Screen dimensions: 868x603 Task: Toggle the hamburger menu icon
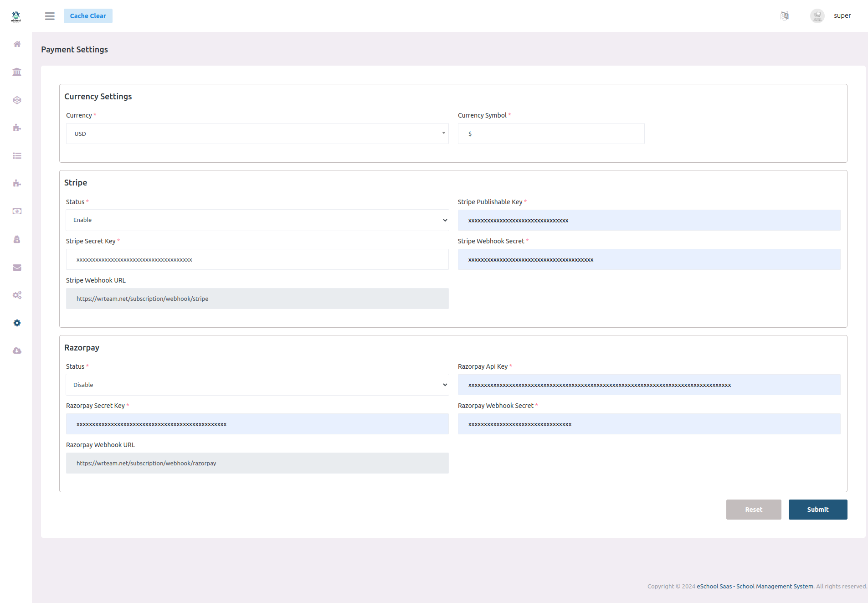pyautogui.click(x=50, y=16)
